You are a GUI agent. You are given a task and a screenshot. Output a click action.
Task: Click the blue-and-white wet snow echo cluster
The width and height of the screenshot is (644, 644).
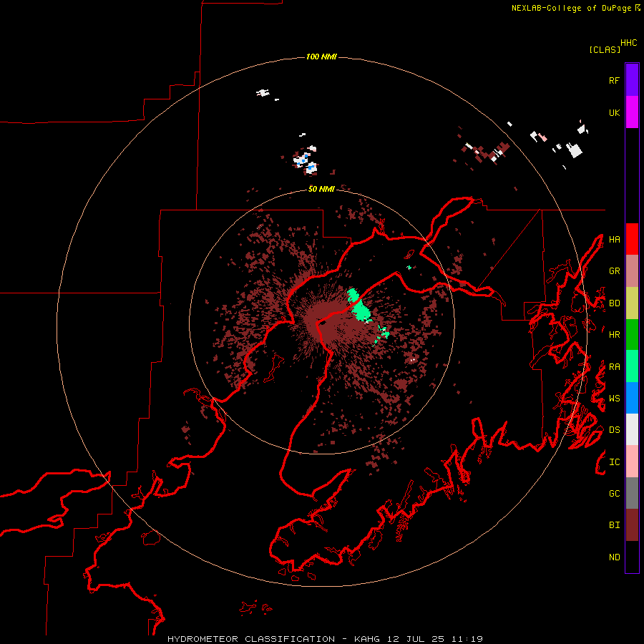pos(305,161)
